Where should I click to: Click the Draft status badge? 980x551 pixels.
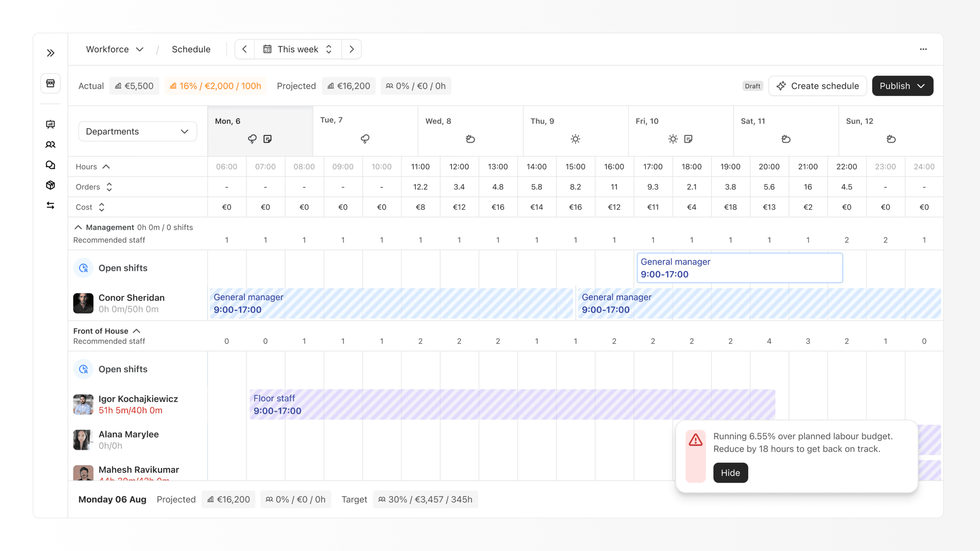click(x=753, y=86)
